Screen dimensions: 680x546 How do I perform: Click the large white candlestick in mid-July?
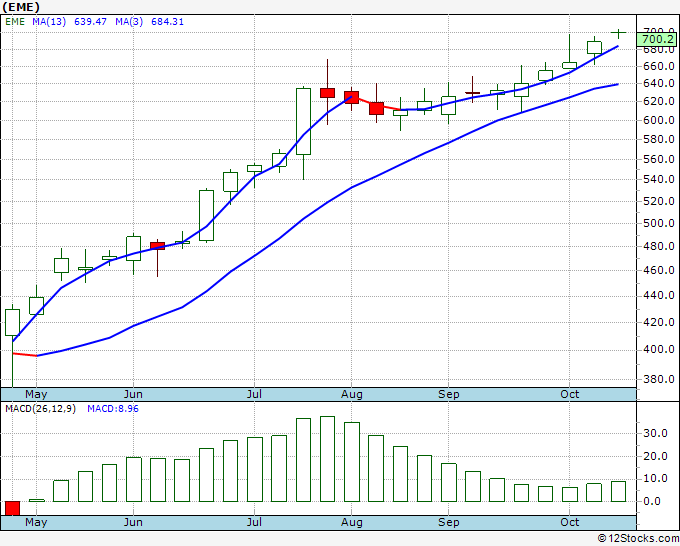(303, 121)
